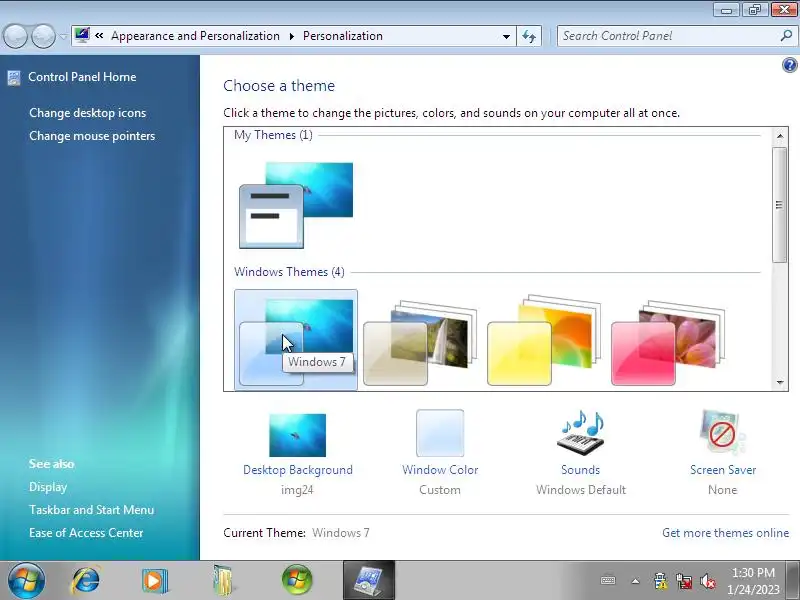Click the Refresh button beside the address bar
The width and height of the screenshot is (800, 600).
pos(529,36)
